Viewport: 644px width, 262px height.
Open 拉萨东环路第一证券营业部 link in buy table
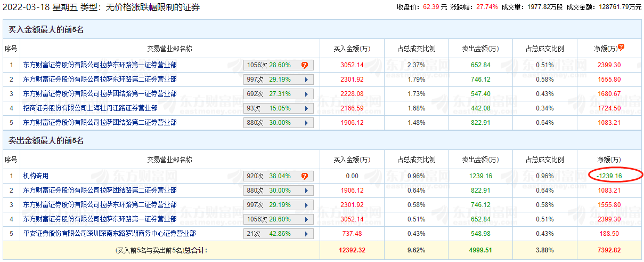[x=100, y=65]
